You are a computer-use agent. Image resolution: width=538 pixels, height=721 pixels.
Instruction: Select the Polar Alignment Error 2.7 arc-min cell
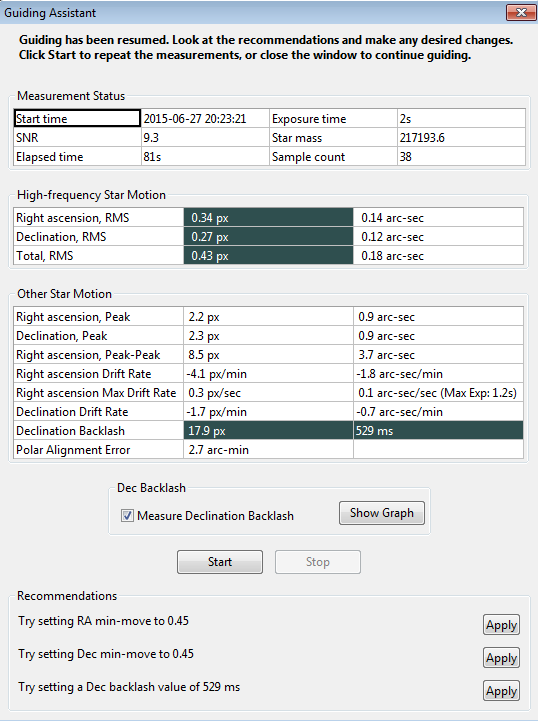tap(268, 450)
